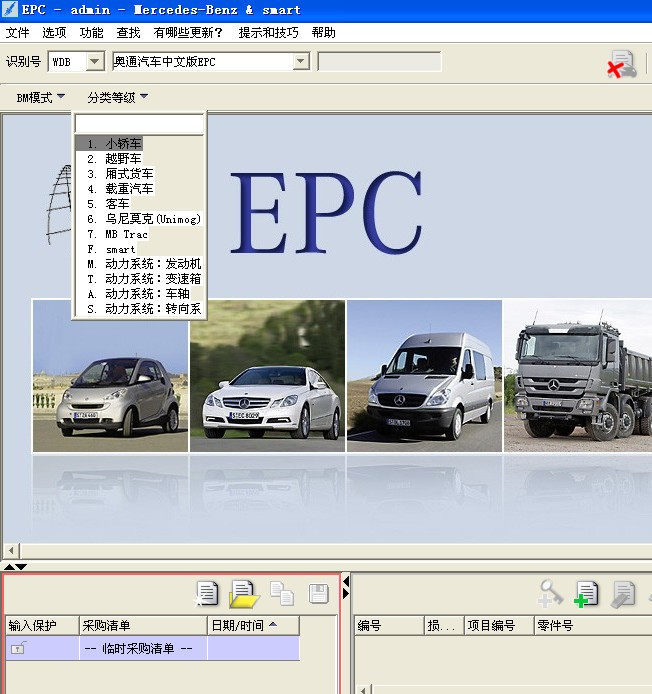Image resolution: width=652 pixels, height=694 pixels.
Task: Click the horizontal scrollbar left arrow
Action: pyautogui.click(x=11, y=551)
